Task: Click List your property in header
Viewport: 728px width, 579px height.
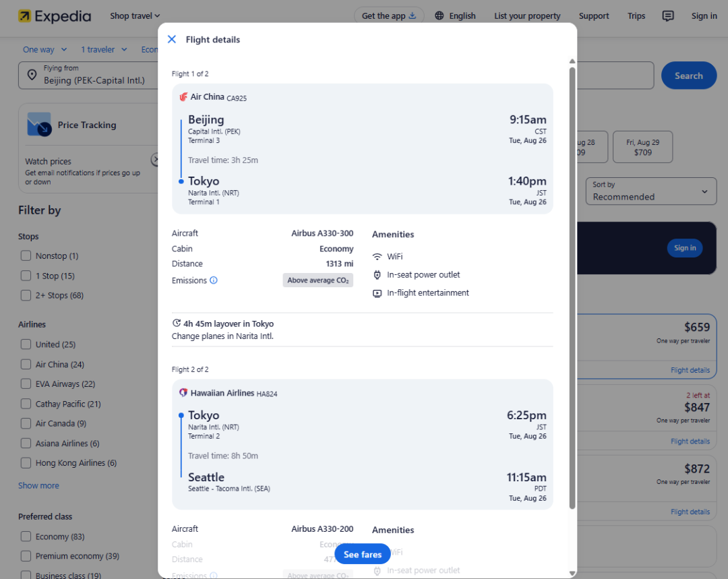Action: 527,16
